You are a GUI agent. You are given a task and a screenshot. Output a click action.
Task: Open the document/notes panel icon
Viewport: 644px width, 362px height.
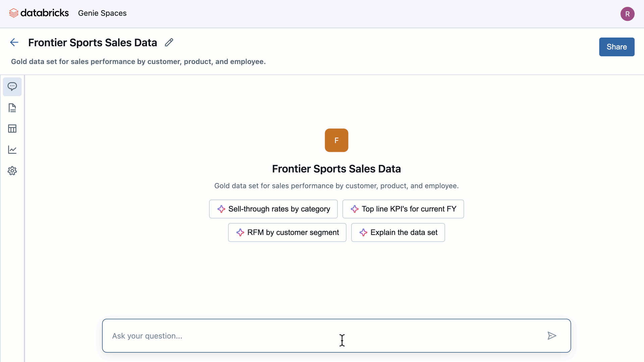point(12,107)
